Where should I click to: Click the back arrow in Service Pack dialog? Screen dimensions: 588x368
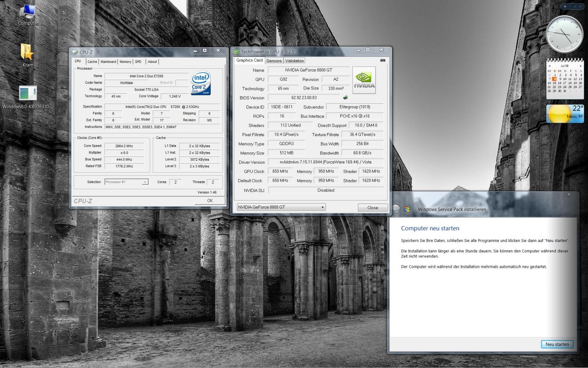point(396,209)
